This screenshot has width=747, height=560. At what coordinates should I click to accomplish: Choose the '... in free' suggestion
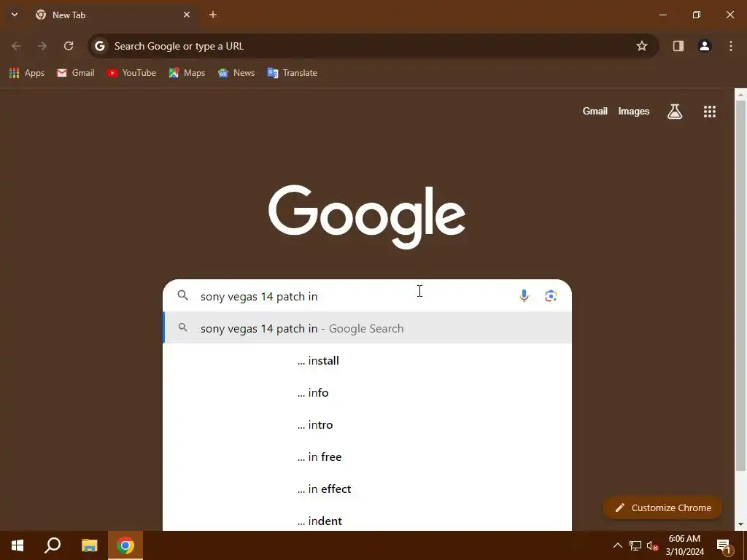pyautogui.click(x=368, y=456)
